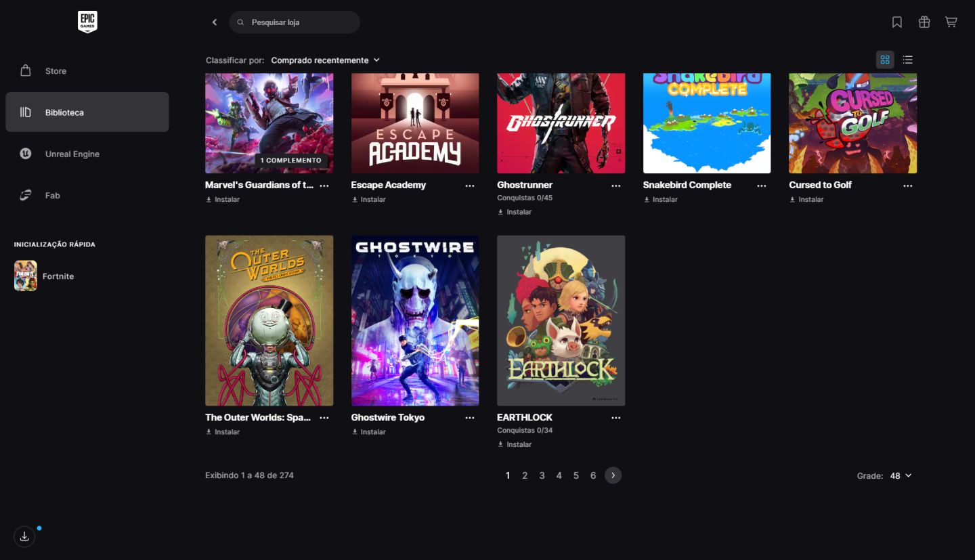Go to page 2

pyautogui.click(x=525, y=475)
